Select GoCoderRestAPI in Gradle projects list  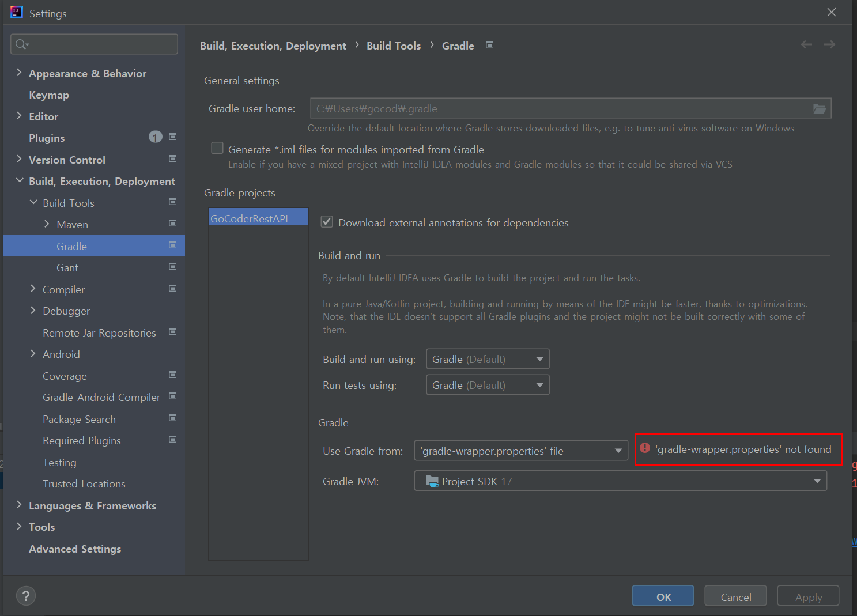[258, 218]
